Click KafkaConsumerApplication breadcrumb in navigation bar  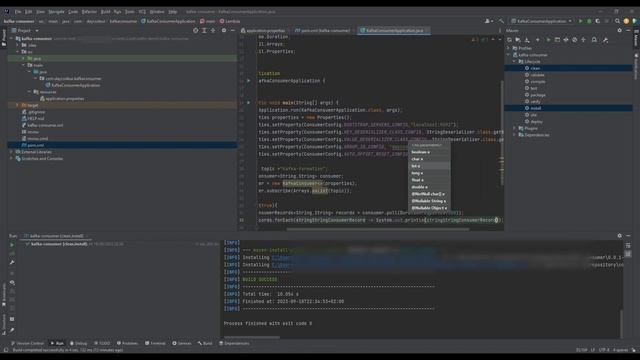(x=168, y=21)
